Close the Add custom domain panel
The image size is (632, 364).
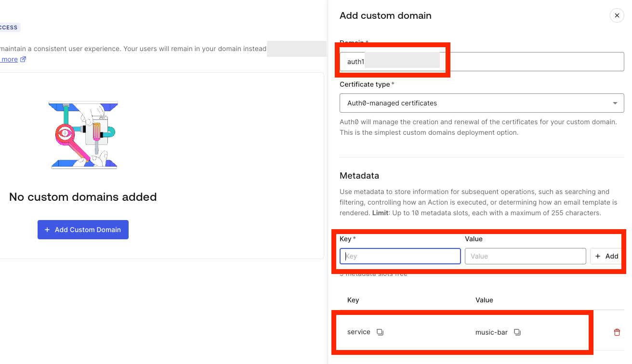coord(617,16)
